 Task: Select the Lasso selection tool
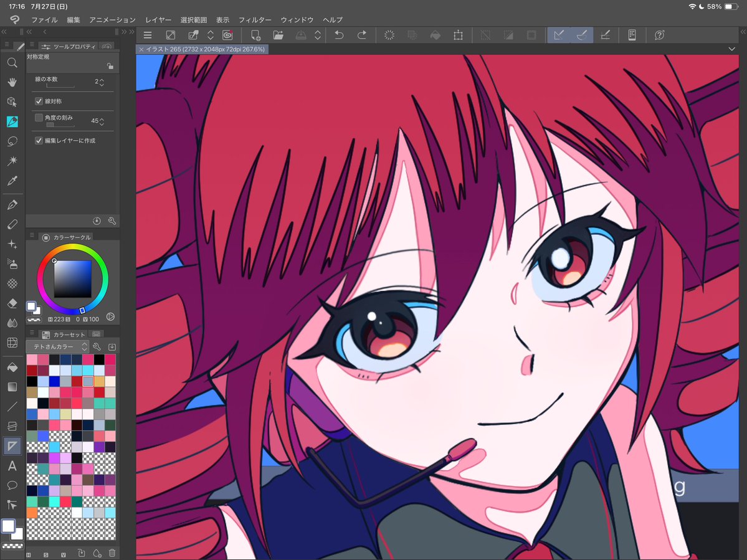pos(12,141)
